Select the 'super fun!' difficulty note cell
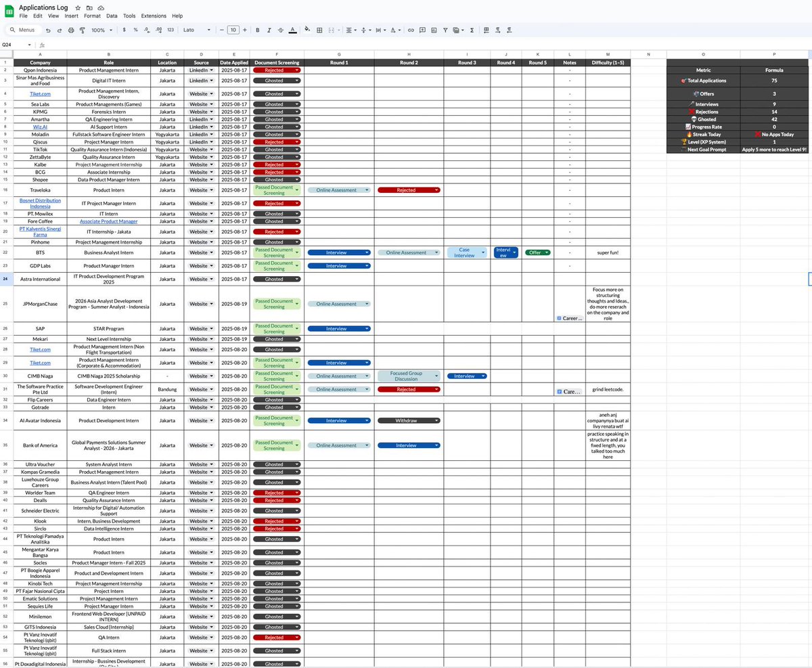812x668 pixels. click(x=608, y=252)
